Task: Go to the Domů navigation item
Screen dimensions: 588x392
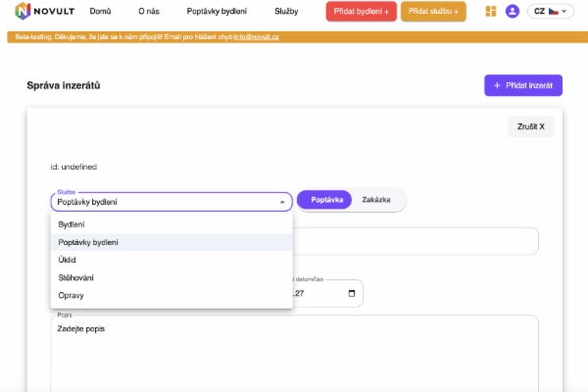Action: pos(100,12)
